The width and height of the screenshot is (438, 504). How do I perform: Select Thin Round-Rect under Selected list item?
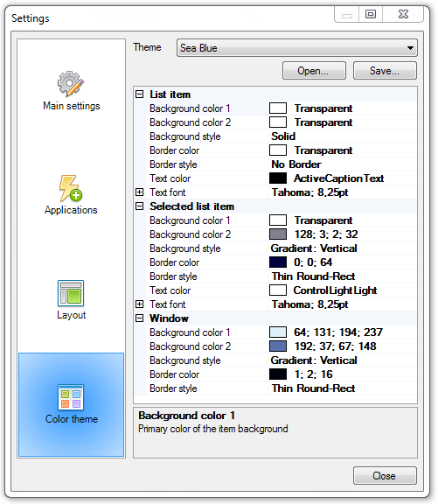coord(313,276)
